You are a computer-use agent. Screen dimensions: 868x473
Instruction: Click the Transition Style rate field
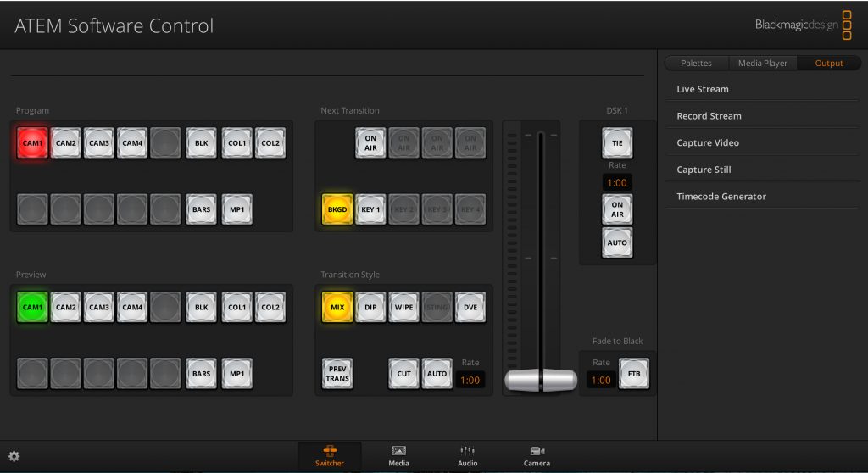470,381
